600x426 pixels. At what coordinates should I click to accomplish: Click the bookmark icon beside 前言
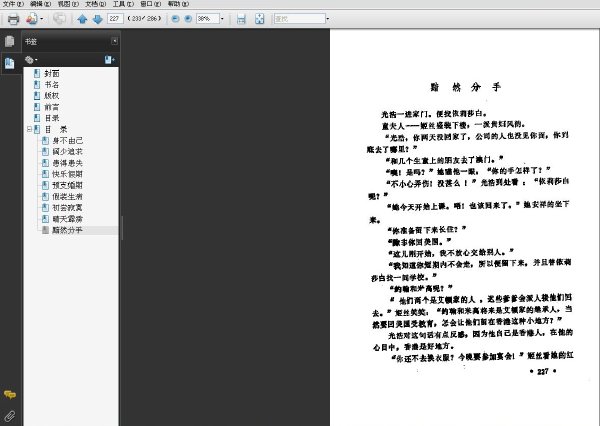(x=37, y=107)
